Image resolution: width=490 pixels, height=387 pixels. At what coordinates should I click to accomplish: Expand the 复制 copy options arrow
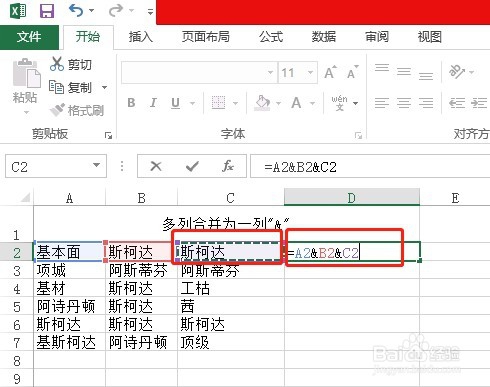click(104, 88)
